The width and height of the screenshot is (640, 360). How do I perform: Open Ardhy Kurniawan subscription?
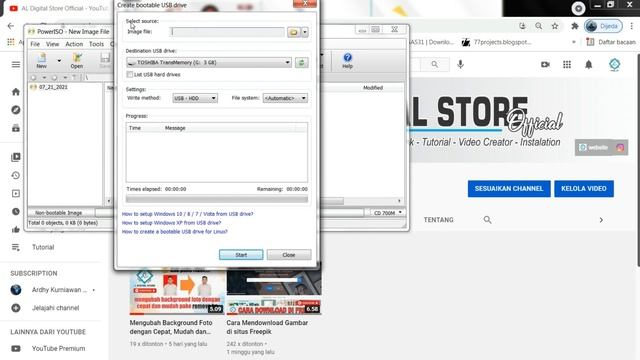click(59, 290)
